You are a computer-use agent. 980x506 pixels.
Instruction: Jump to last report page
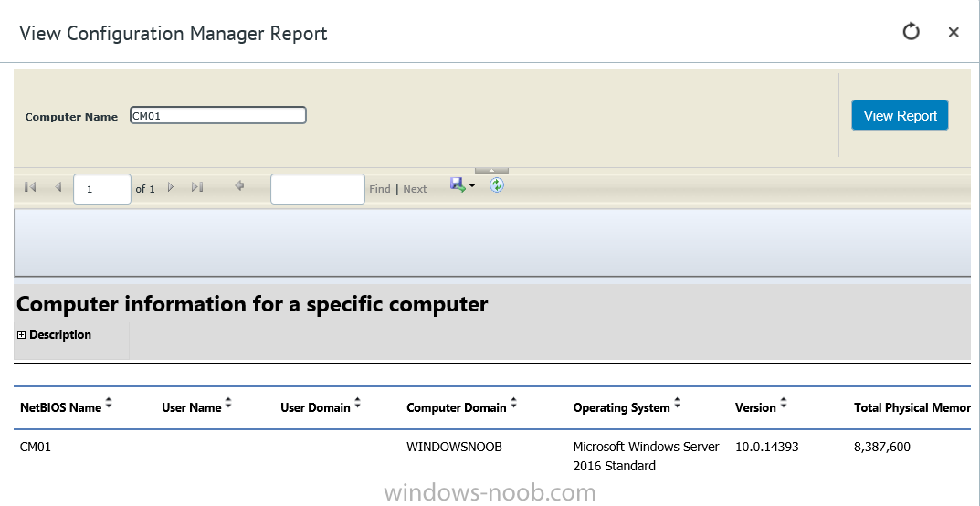pos(197,187)
